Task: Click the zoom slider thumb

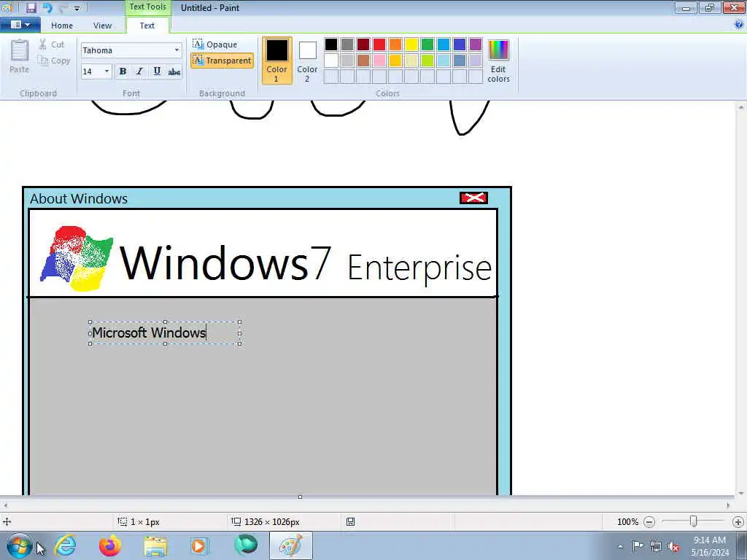Action: 694,522
